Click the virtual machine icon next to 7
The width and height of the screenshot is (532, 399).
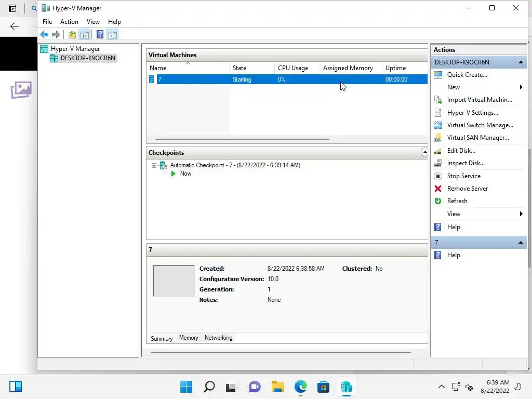point(152,79)
